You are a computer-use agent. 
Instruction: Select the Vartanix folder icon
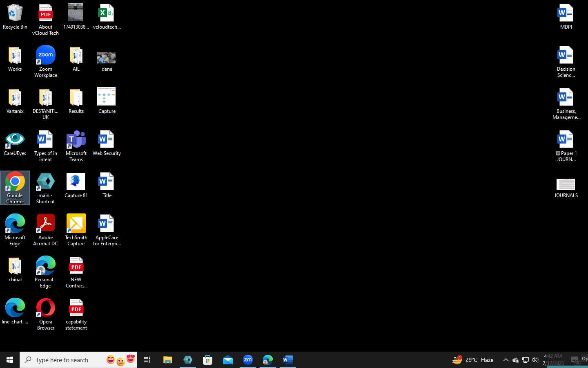coord(15,101)
